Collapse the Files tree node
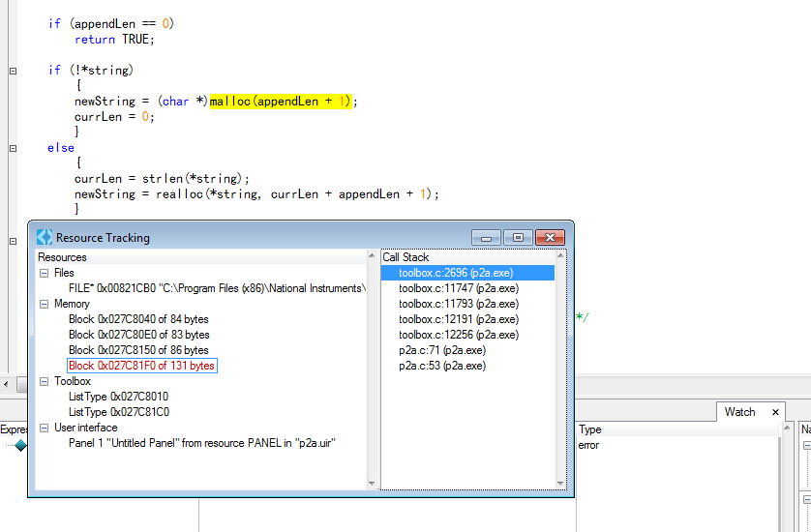The height and width of the screenshot is (532, 811). pos(45,273)
